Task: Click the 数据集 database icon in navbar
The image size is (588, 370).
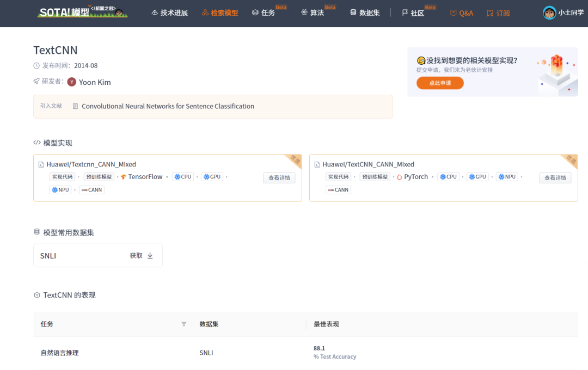Action: point(352,12)
